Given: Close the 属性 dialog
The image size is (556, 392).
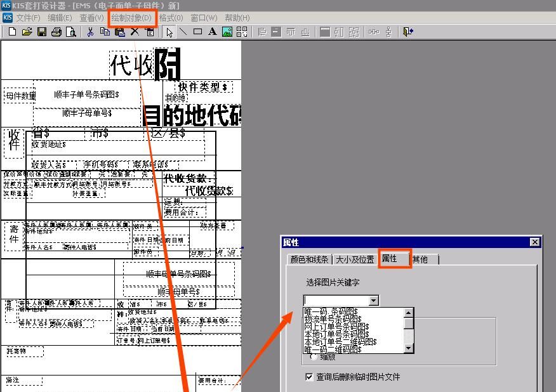Looking at the screenshot, I should click(x=534, y=242).
